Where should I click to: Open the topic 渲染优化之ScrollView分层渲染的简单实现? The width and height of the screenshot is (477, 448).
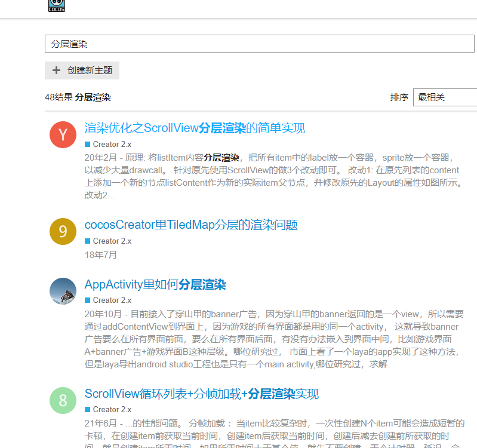(x=195, y=128)
